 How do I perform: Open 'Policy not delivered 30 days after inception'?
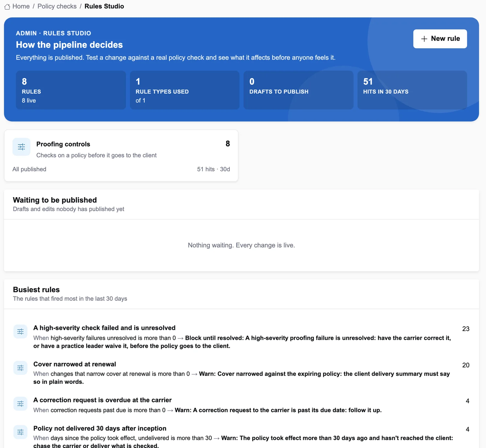click(100, 429)
